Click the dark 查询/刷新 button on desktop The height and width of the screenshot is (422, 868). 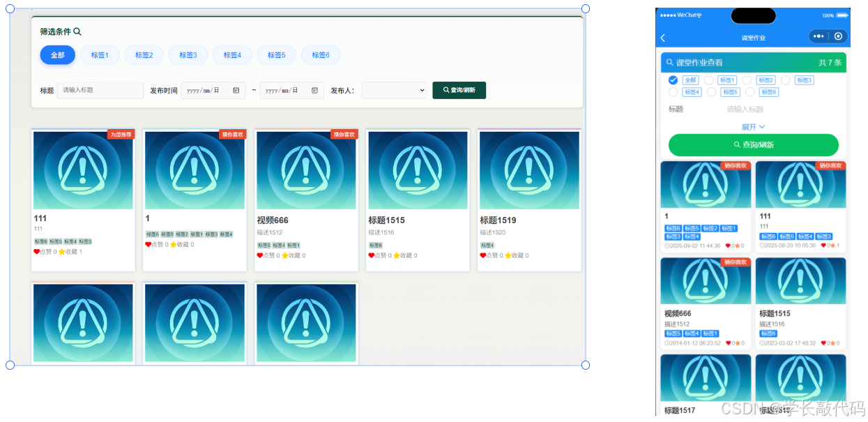coord(459,90)
